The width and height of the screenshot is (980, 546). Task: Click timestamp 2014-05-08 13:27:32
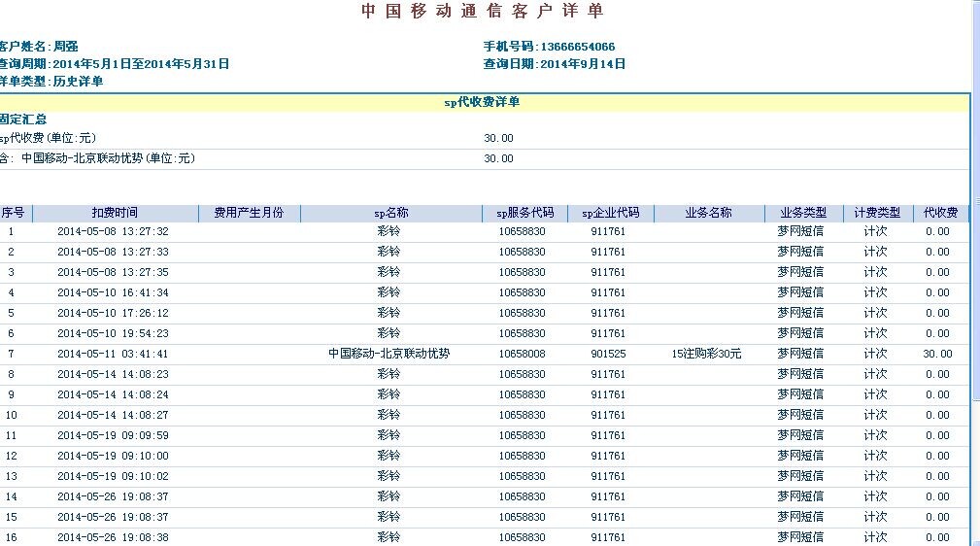(113, 231)
